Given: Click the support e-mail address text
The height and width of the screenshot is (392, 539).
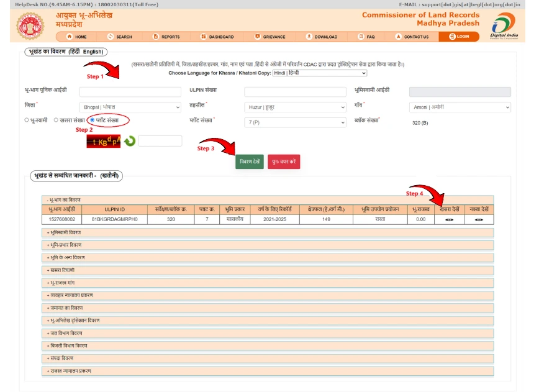Looking at the screenshot, I should [471, 4].
